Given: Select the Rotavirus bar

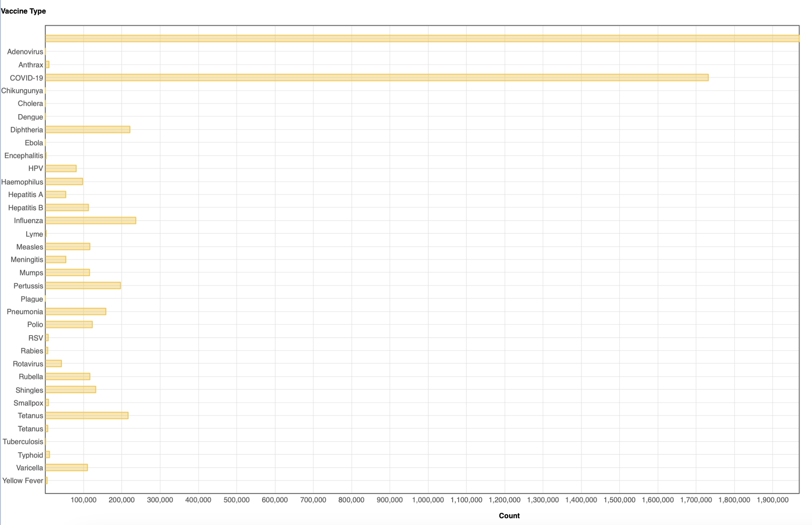Looking at the screenshot, I should click(54, 364).
